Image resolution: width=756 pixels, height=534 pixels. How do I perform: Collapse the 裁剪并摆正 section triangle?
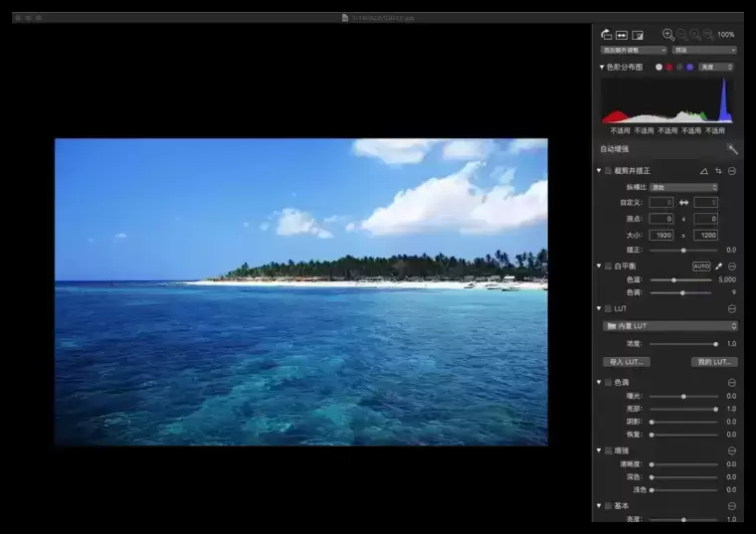[599, 170]
